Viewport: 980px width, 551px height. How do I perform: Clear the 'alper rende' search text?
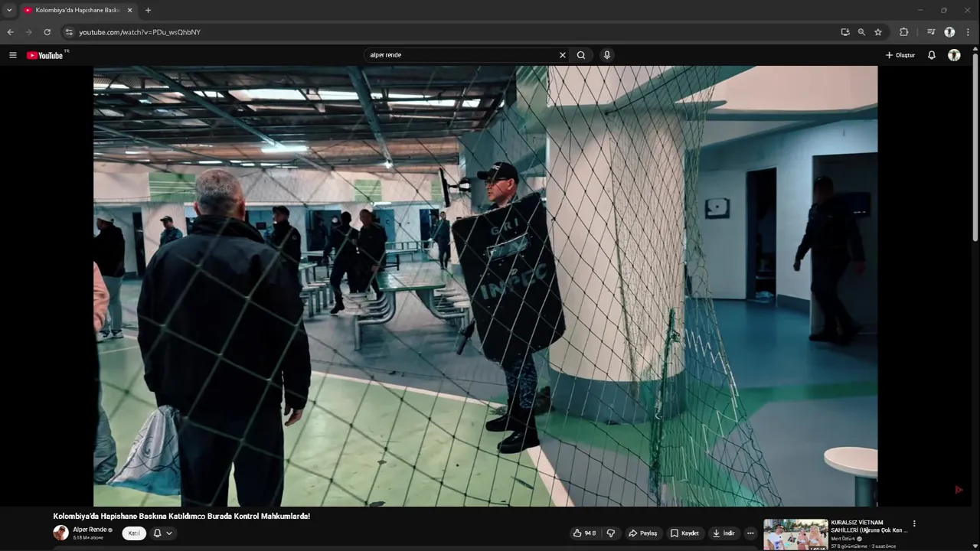[x=563, y=55]
